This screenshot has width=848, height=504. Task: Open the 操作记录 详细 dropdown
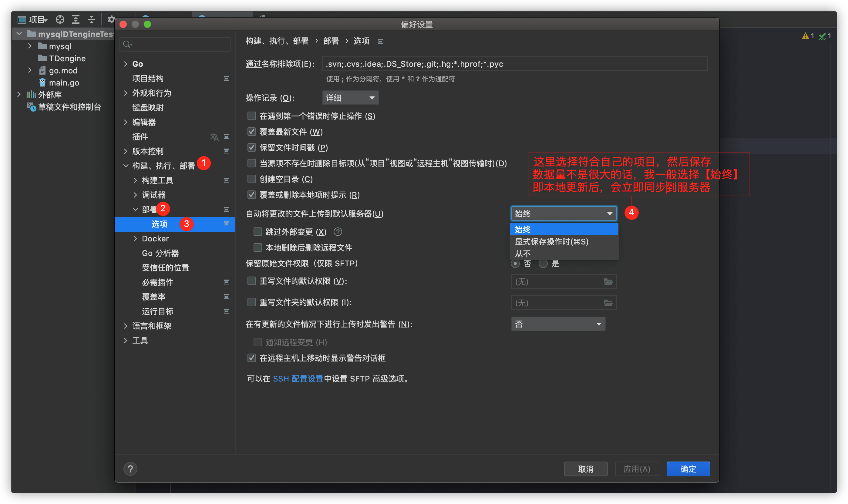pos(350,98)
